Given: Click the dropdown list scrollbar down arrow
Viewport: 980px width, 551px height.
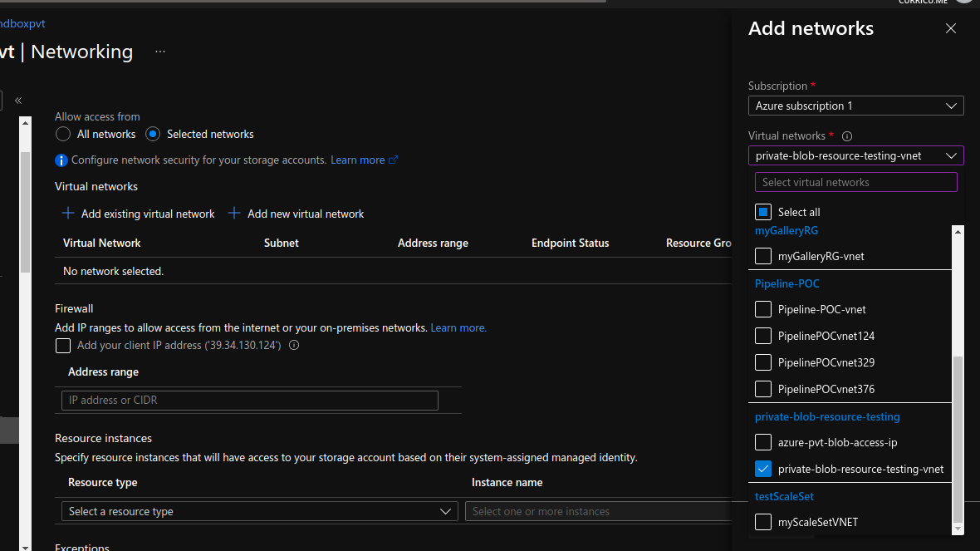Looking at the screenshot, I should point(958,529).
